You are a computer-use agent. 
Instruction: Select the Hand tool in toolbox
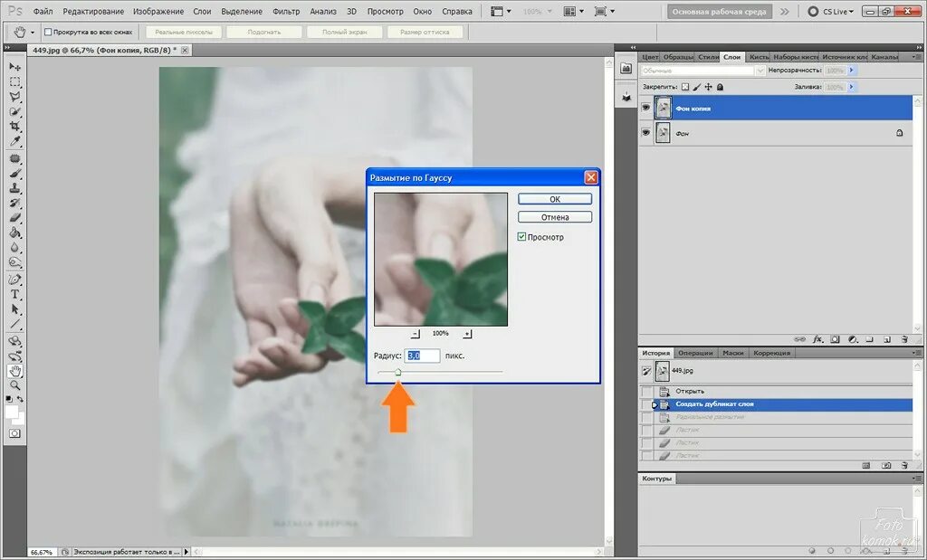coord(14,371)
